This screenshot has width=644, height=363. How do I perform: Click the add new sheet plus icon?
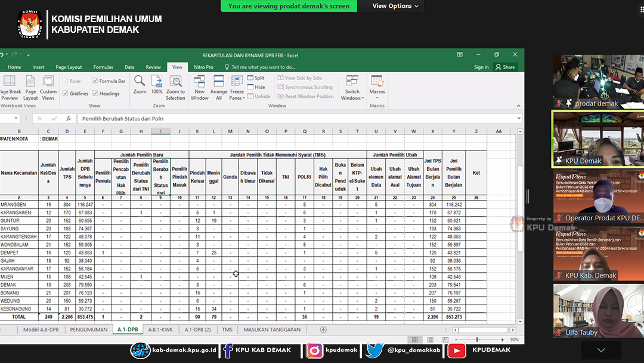coord(323,330)
